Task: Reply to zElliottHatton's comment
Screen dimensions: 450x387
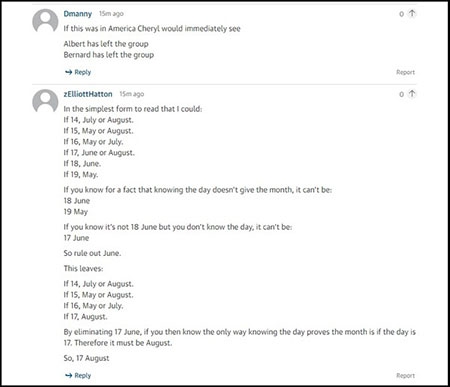Action: (78, 375)
